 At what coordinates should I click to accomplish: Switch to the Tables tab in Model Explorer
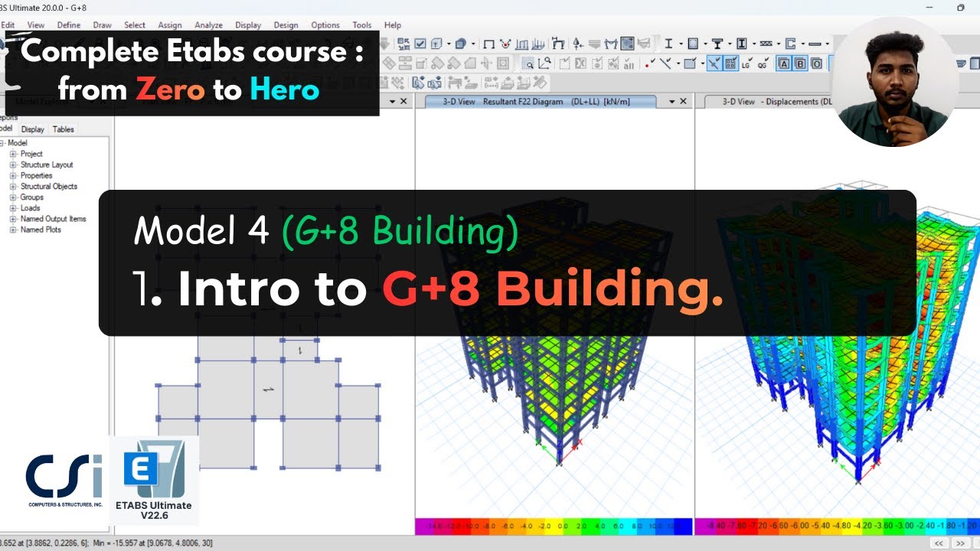tap(64, 129)
